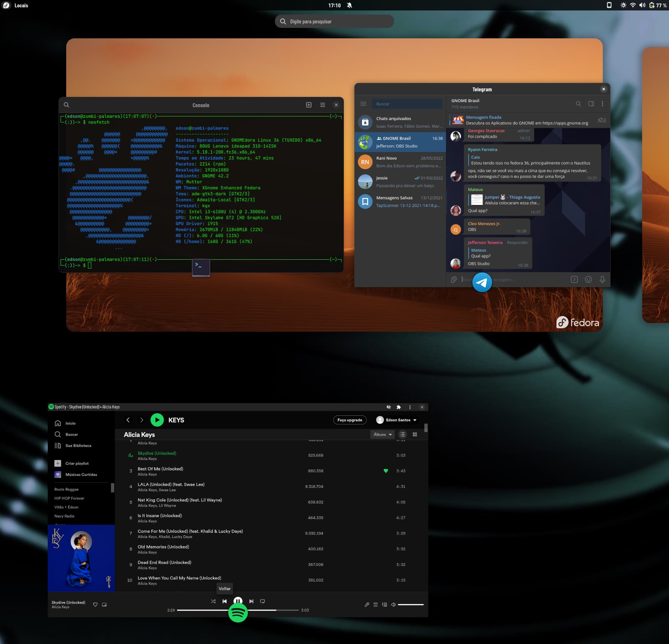Navigate forward in Spotify
Screen dimensions: 669x644
[141, 420]
